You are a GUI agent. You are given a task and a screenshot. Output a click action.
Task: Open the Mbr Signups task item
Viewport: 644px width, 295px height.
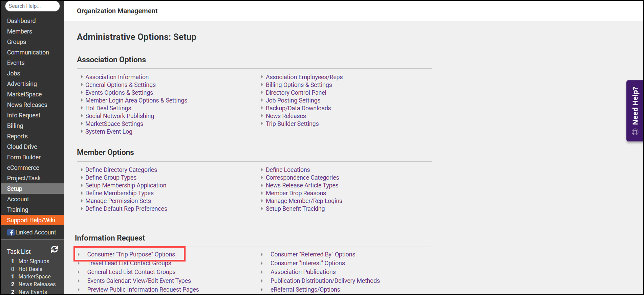point(34,262)
